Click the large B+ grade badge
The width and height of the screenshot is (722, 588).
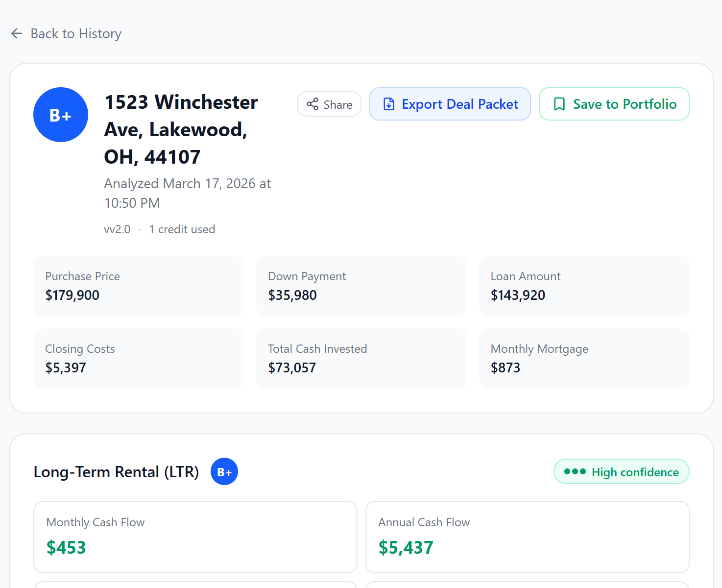point(61,115)
